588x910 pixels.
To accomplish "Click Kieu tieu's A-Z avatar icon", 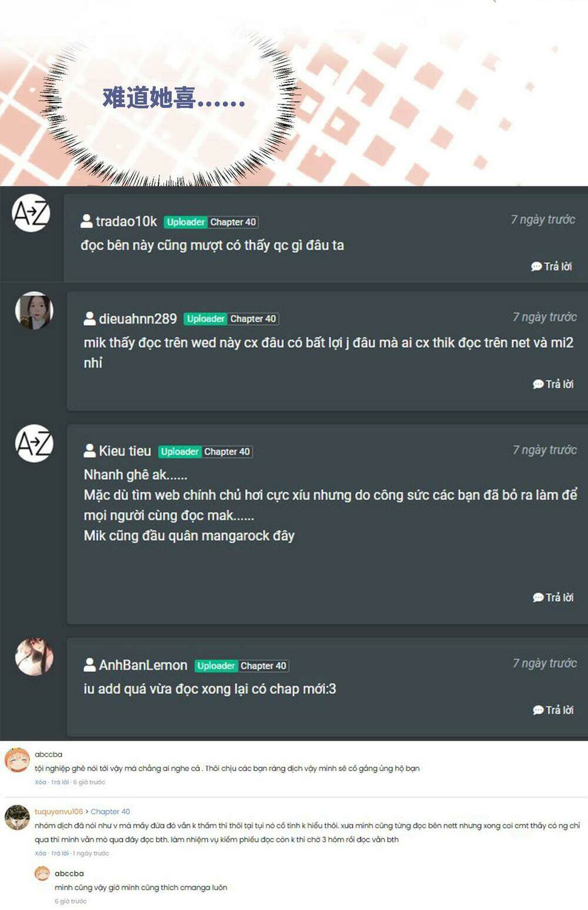I will pos(34,443).
